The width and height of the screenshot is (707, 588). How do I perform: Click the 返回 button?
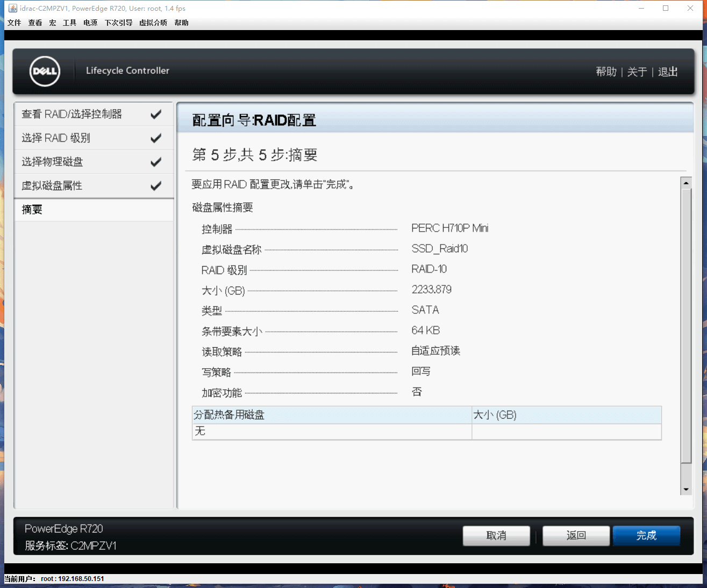coord(576,535)
